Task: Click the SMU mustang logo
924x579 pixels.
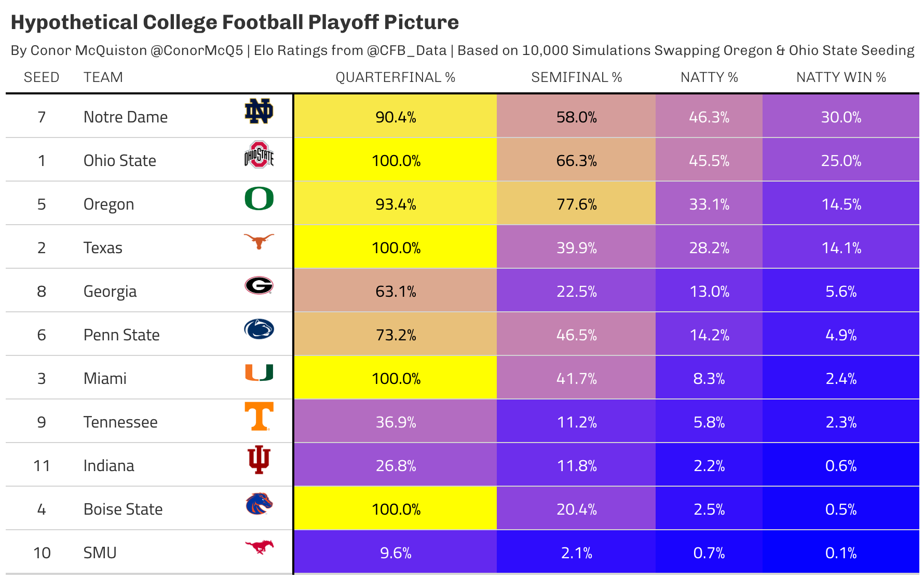Action: pos(259,546)
